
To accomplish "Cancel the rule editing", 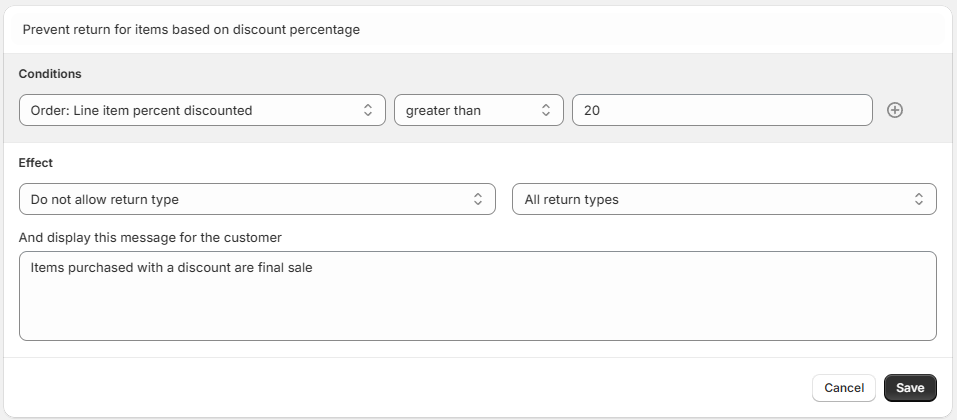I will click(x=844, y=388).
